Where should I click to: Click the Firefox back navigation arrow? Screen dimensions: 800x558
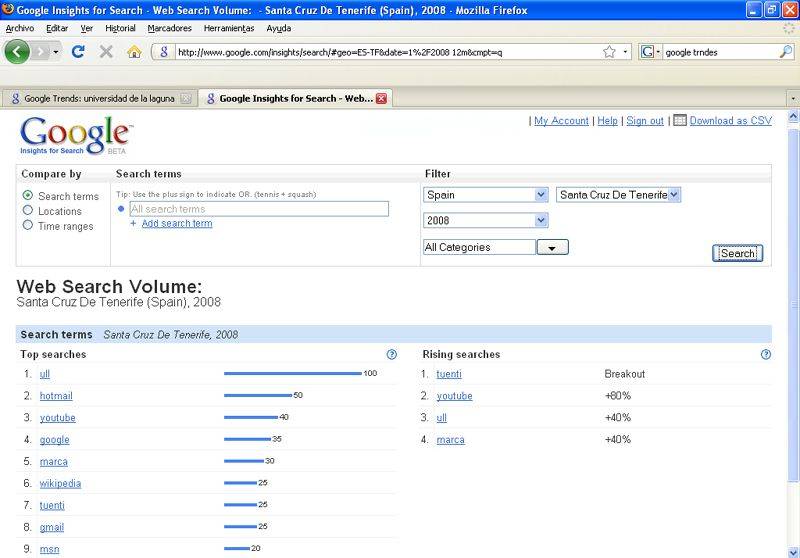pyautogui.click(x=18, y=51)
